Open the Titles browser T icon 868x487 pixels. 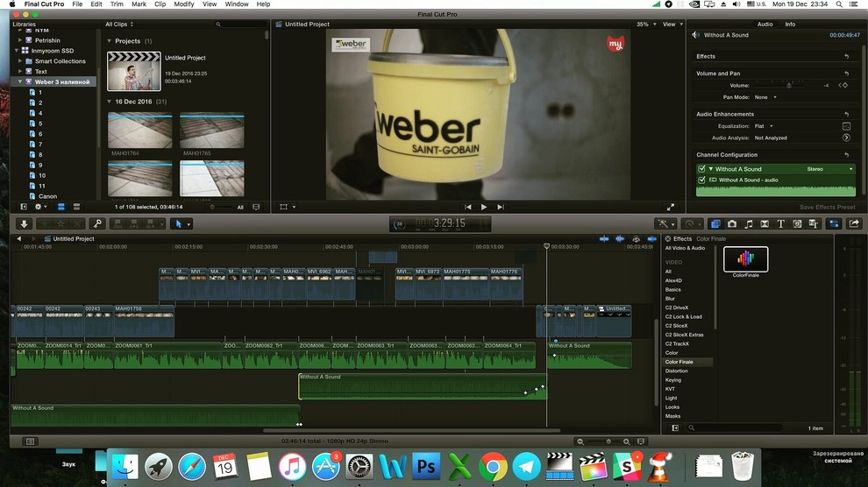pos(780,224)
